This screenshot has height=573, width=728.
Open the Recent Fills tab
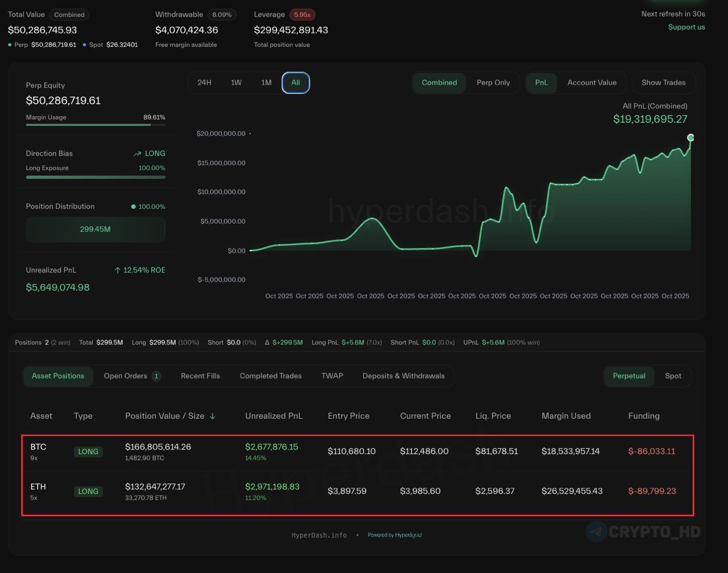[x=200, y=376]
